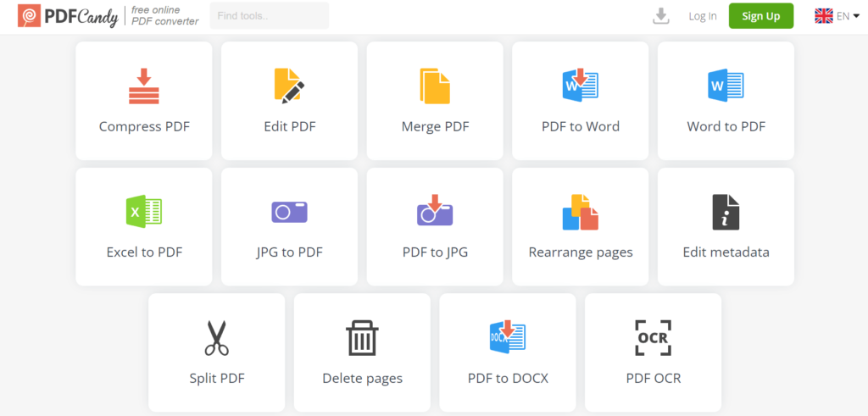Click the PDF to Word icon
This screenshot has width=868, height=416.
[580, 86]
